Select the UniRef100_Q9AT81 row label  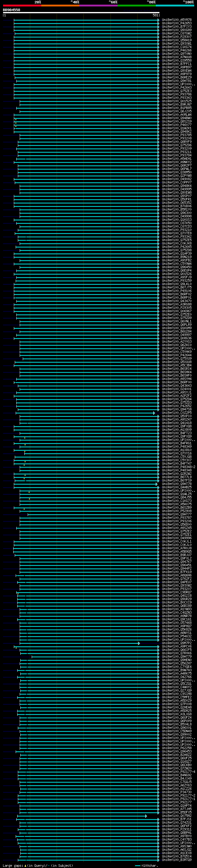(x=177, y=81)
